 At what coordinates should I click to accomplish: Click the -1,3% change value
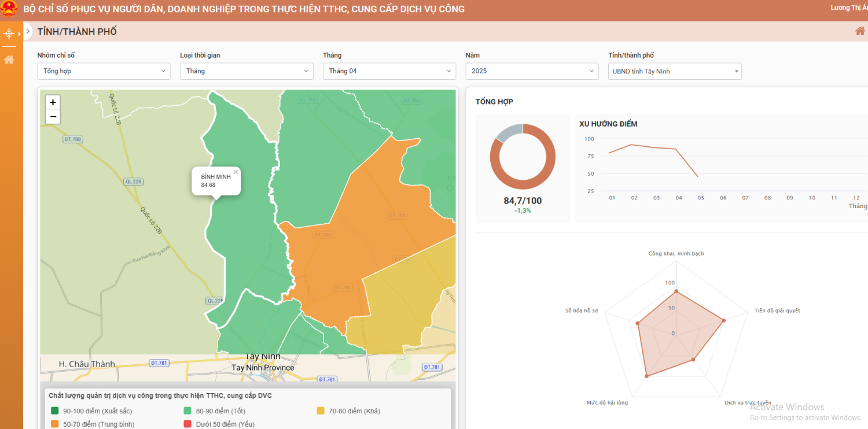pyautogui.click(x=523, y=211)
